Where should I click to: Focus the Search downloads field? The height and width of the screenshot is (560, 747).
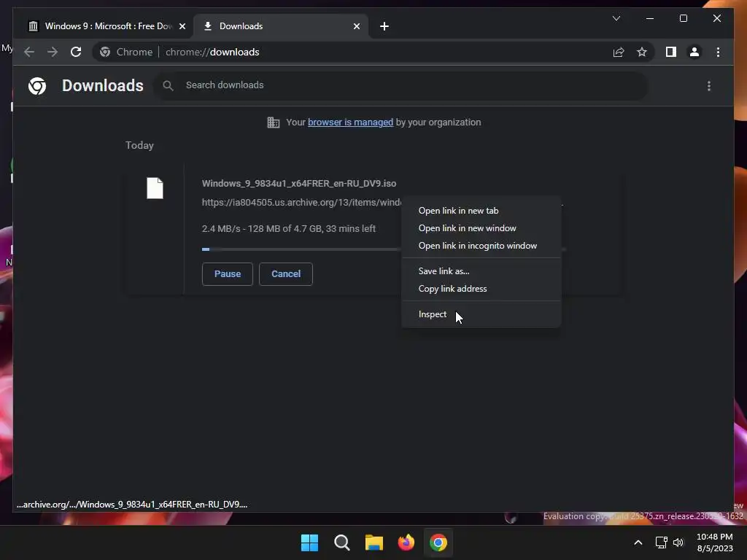400,86
